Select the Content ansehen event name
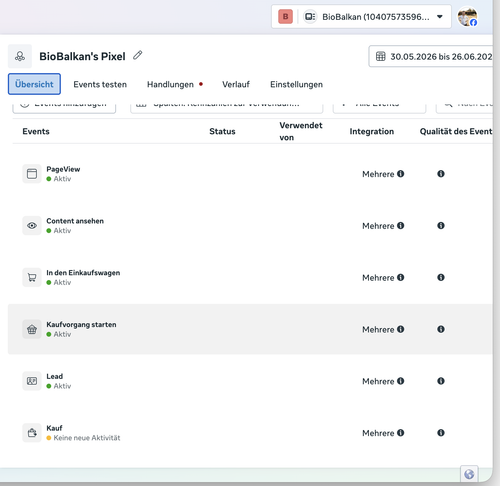 [x=75, y=221]
